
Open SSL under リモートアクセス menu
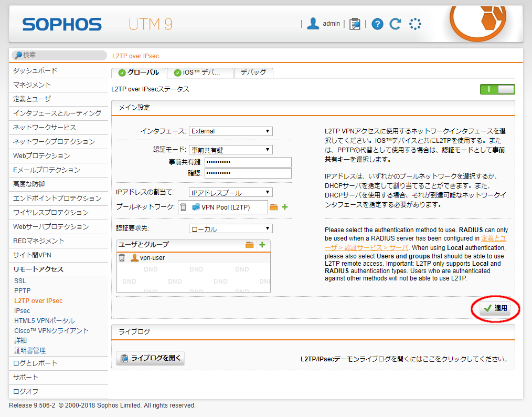20,281
